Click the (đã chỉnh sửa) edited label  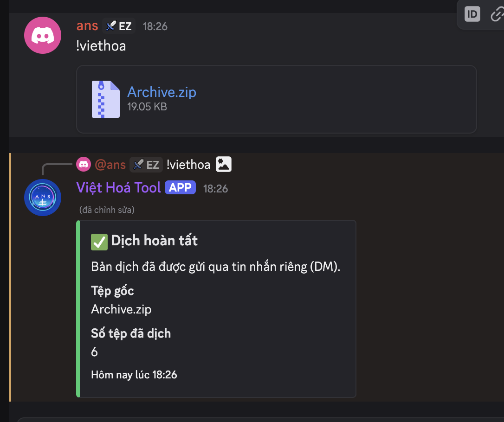click(107, 210)
